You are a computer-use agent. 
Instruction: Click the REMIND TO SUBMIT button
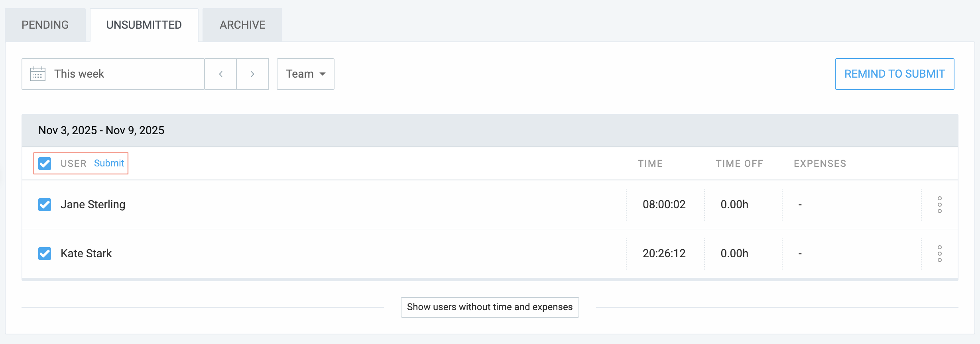point(894,74)
